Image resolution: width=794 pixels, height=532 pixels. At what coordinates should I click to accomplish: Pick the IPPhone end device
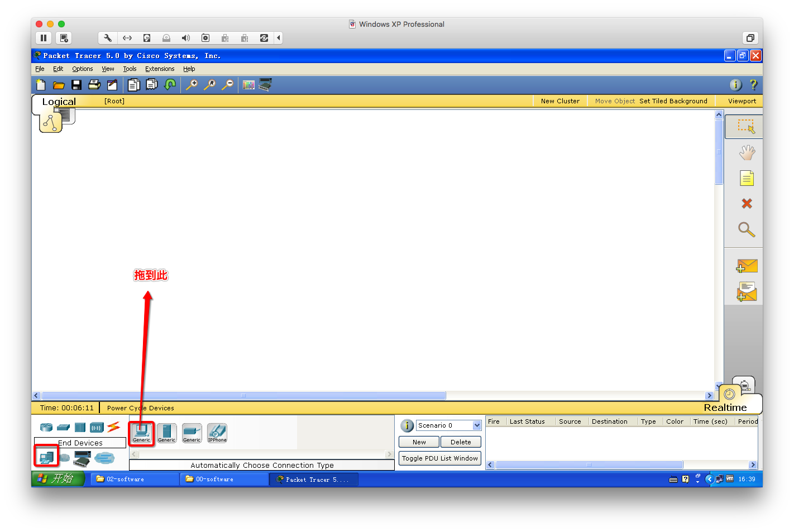[217, 433]
